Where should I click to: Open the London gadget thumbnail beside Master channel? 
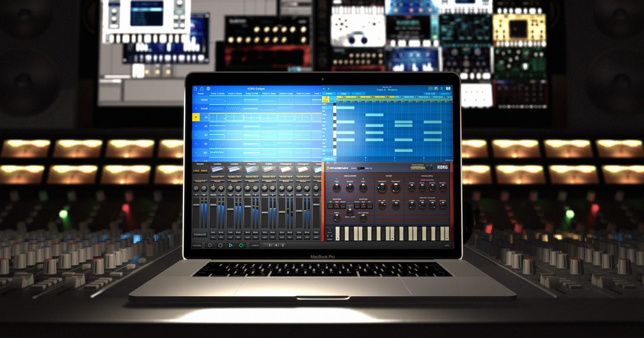[217, 170]
